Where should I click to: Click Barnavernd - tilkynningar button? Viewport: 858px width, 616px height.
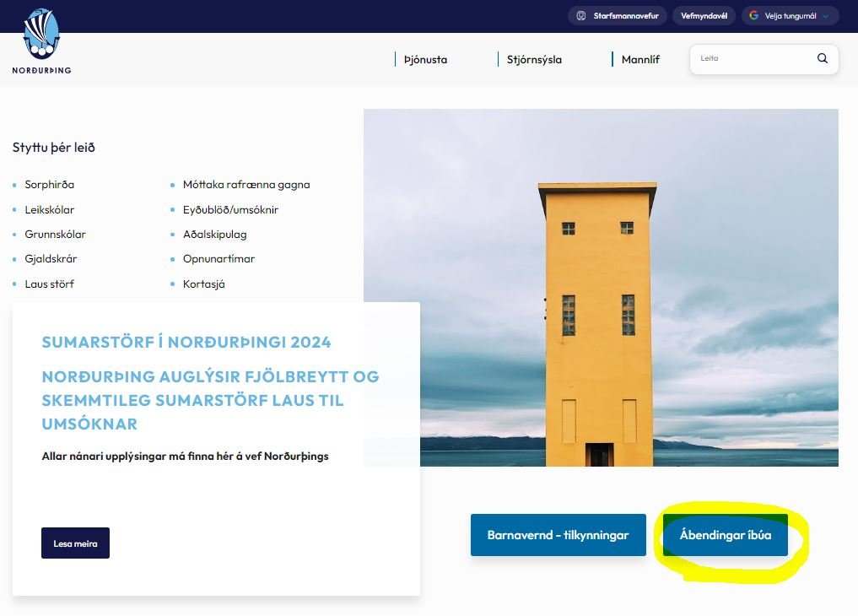click(x=559, y=535)
